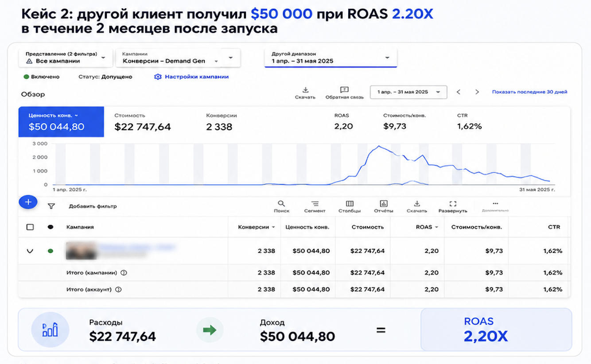591x364 pixels.
Task: Click Доход $50 044,80 summary value
Action: click(297, 337)
